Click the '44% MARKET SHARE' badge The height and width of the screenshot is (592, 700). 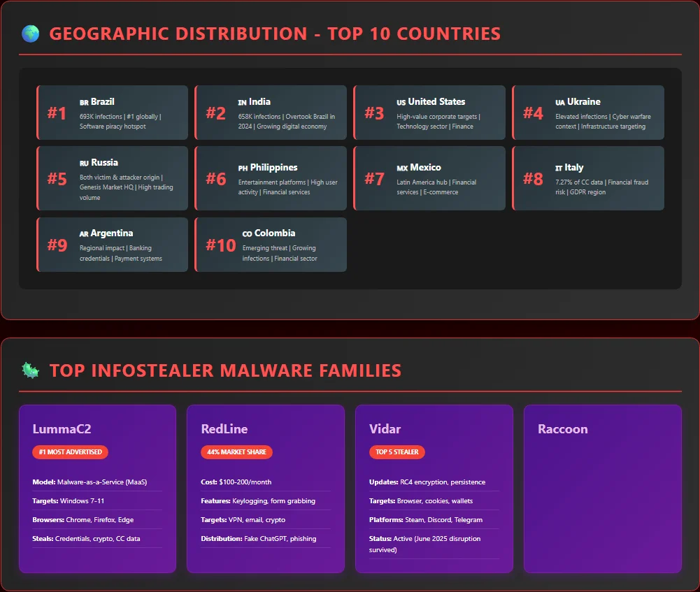tap(236, 452)
